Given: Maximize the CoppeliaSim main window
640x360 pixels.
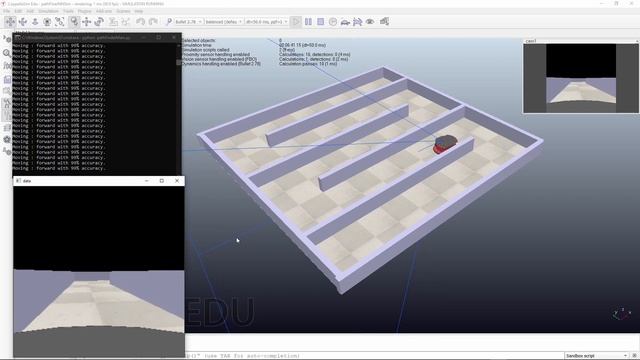Looking at the screenshot, I should (x=617, y=3).
